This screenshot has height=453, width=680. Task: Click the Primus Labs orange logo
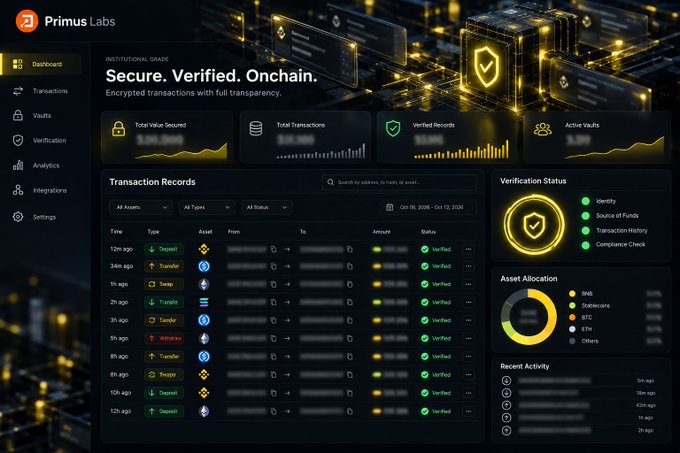pos(27,21)
